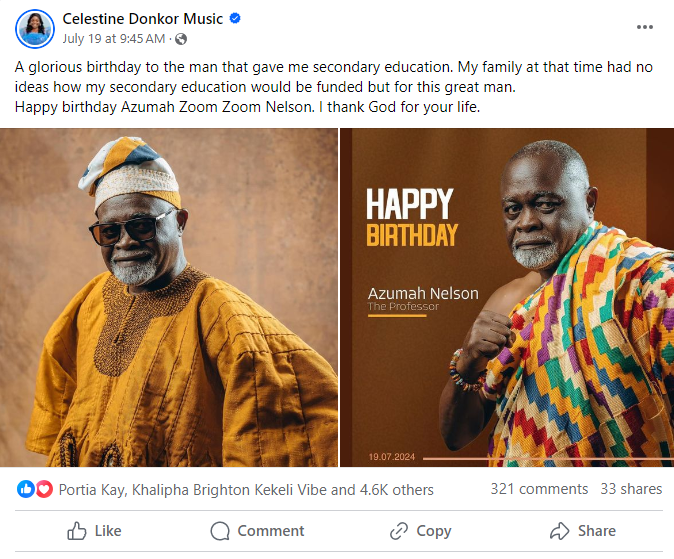Click Portia Kay in the reactions list
Viewport: 674px width, 559px height.
pos(94,490)
